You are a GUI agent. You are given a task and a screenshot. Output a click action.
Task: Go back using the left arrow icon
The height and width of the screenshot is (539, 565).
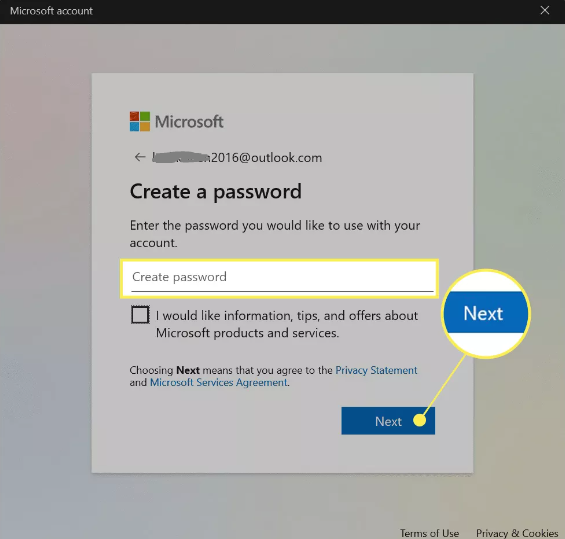(139, 157)
